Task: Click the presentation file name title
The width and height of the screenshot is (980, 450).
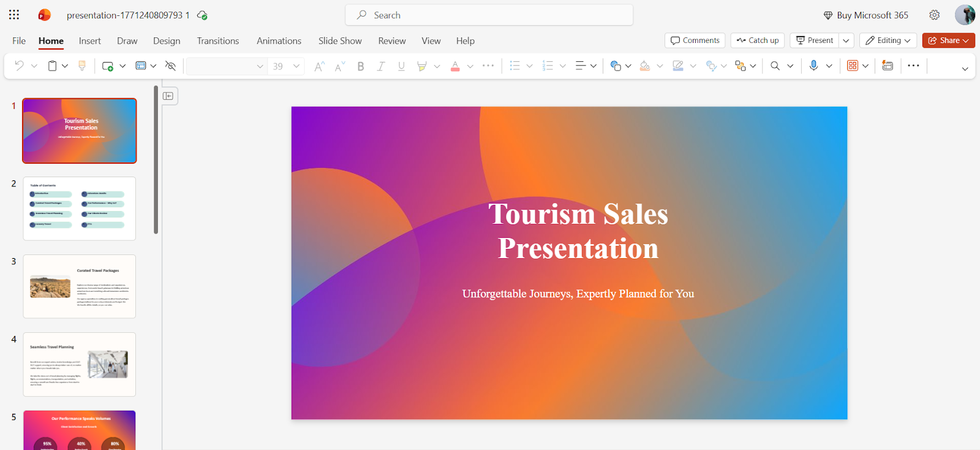Action: click(128, 15)
